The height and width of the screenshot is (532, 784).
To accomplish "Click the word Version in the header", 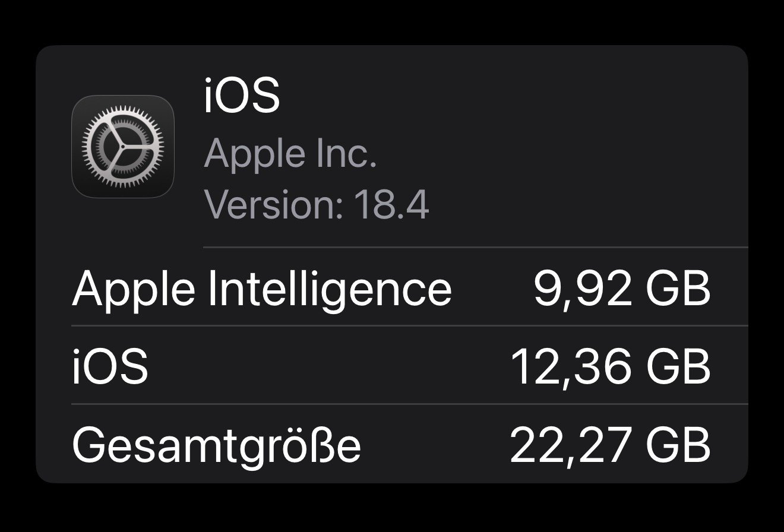I will [x=271, y=204].
